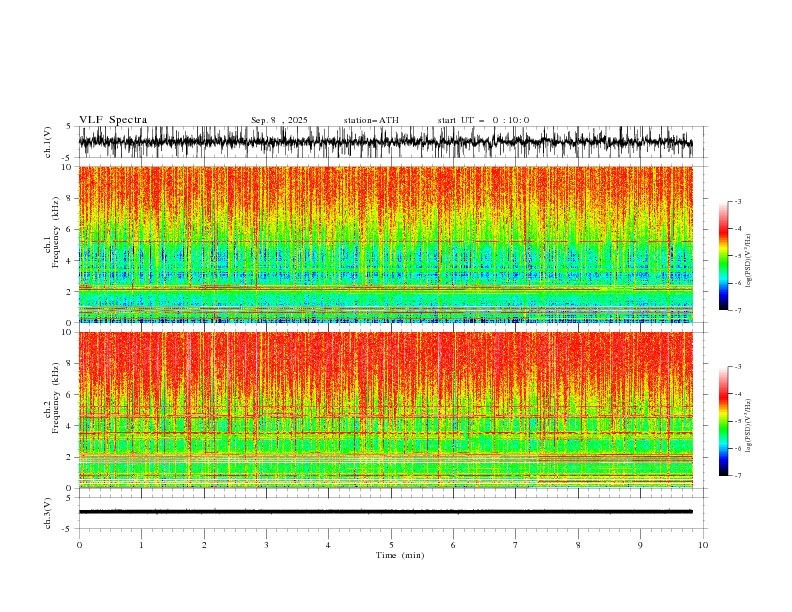Click the ch.1(V) waveform axis label
This screenshot has height=612, width=792.
(48, 142)
